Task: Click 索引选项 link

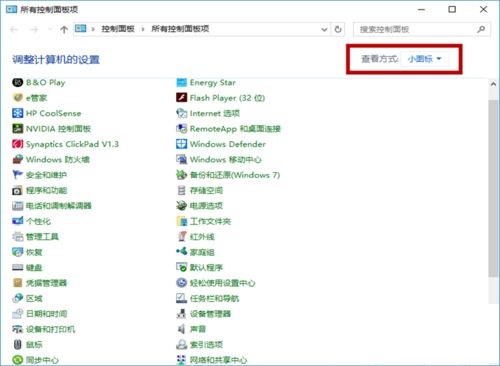Action: coord(206,344)
